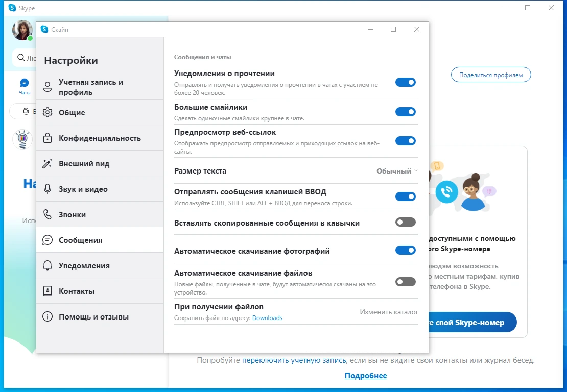Click the lightbulb bot avatar in chat list
This screenshot has height=392, width=567.
[22, 139]
